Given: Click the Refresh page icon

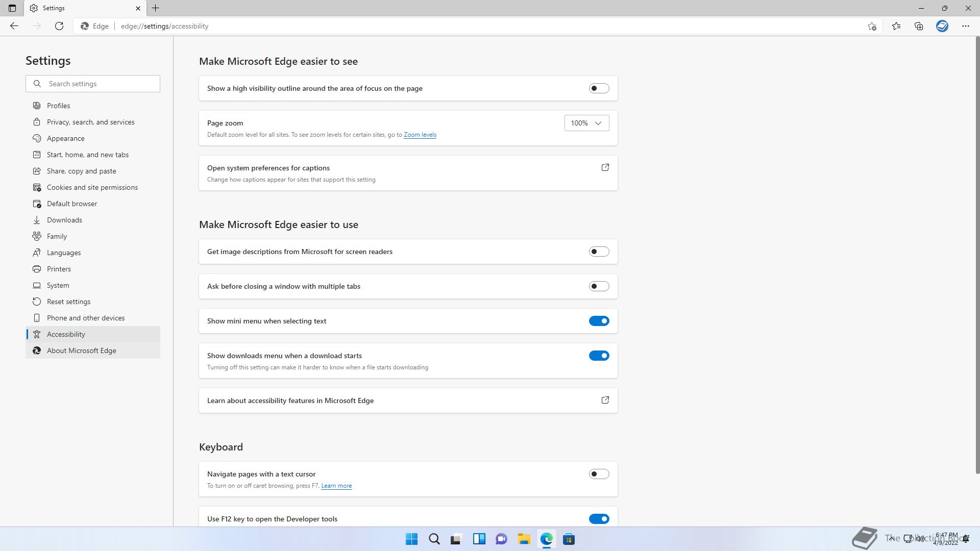Looking at the screenshot, I should pyautogui.click(x=59, y=26).
